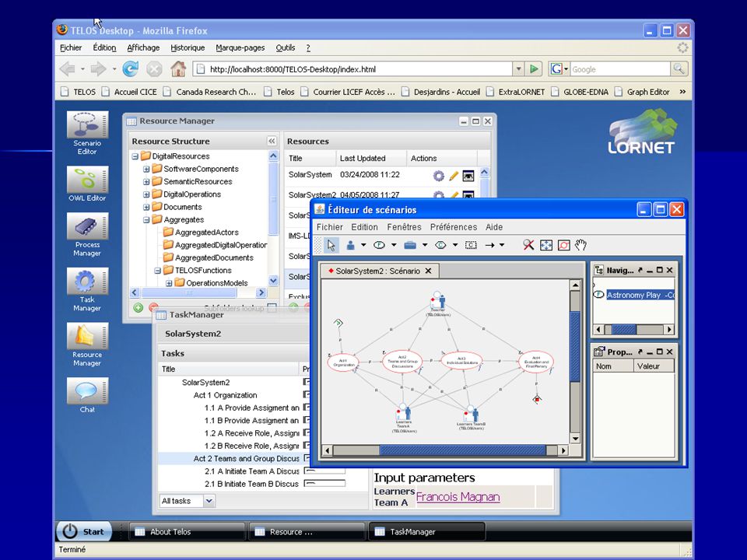Click progress bar of 2.1 A Initiate Team A
Screen dimensions: 747x560
tap(324, 471)
